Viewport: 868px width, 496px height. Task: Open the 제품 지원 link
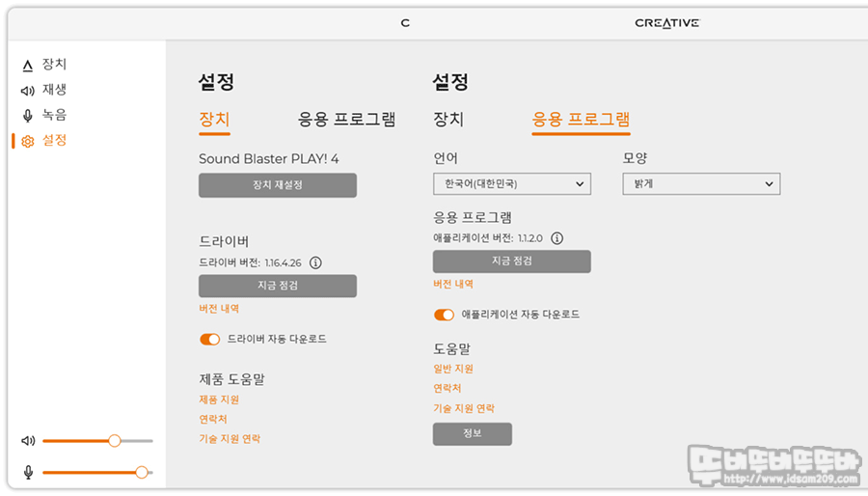pos(219,400)
